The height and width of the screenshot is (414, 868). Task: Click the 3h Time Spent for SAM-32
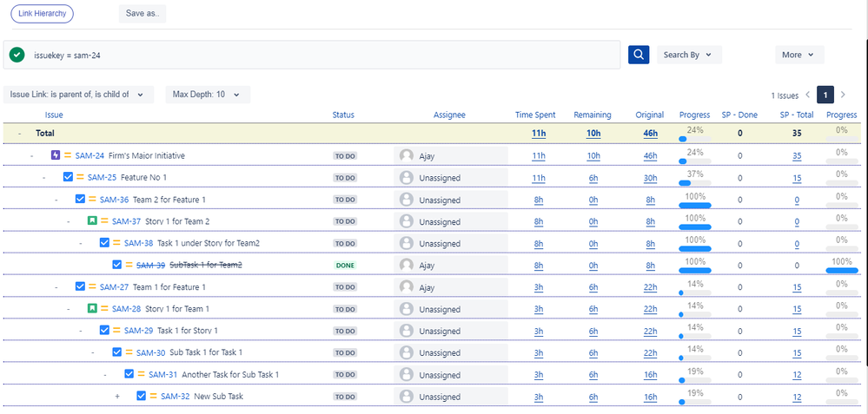click(x=539, y=397)
